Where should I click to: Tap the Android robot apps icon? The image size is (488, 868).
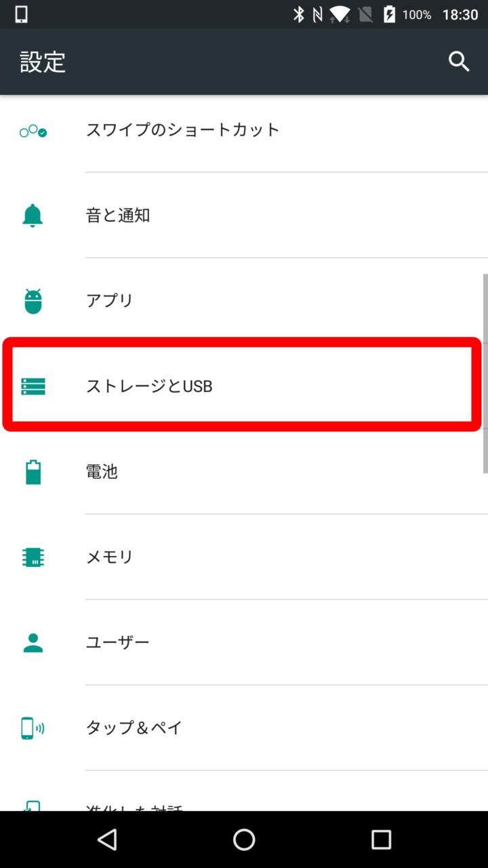(x=33, y=301)
